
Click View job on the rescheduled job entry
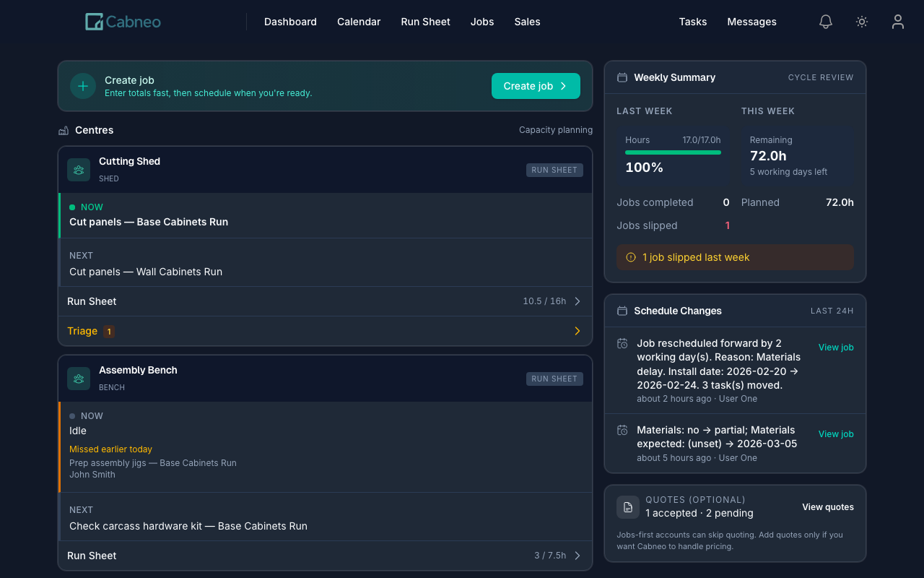(x=835, y=347)
